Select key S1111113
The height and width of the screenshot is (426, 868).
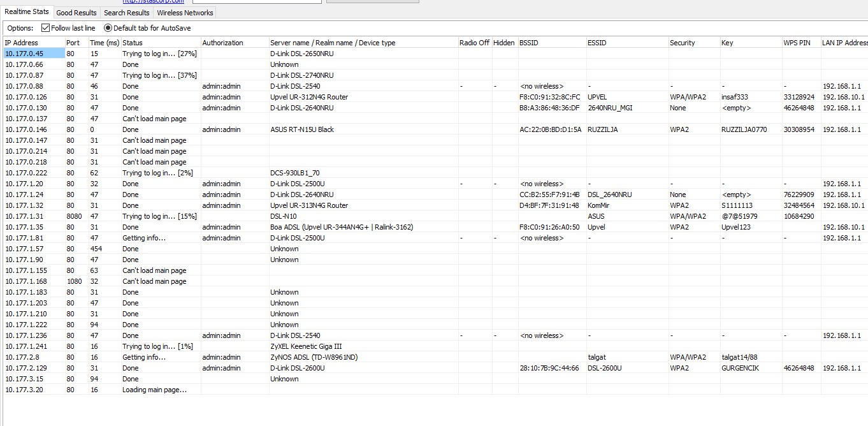(x=737, y=205)
